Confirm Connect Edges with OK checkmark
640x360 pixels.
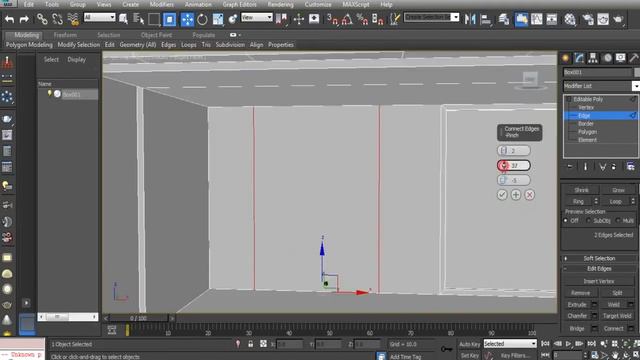pos(502,195)
